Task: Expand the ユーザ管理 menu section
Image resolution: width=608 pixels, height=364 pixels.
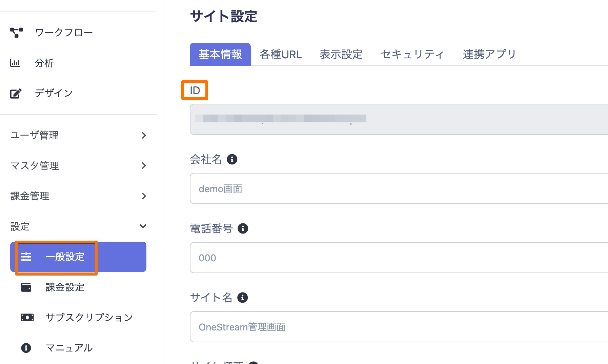Action: [144, 135]
